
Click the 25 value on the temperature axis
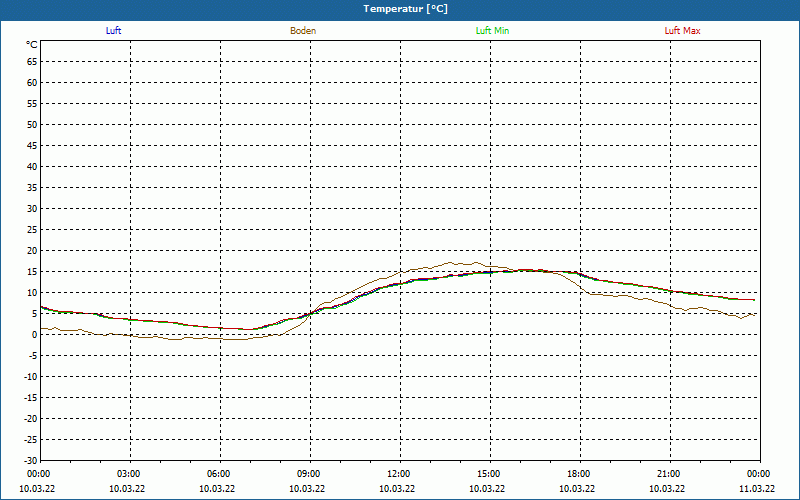pyautogui.click(x=32, y=230)
